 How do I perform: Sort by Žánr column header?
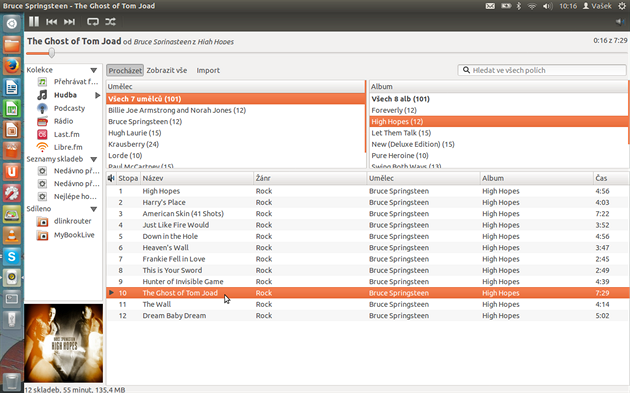pos(310,178)
